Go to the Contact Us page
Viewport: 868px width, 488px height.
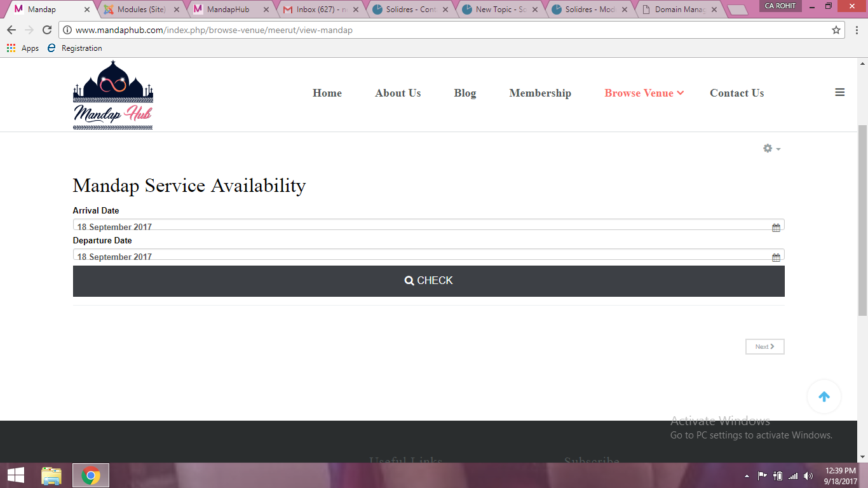click(x=736, y=93)
